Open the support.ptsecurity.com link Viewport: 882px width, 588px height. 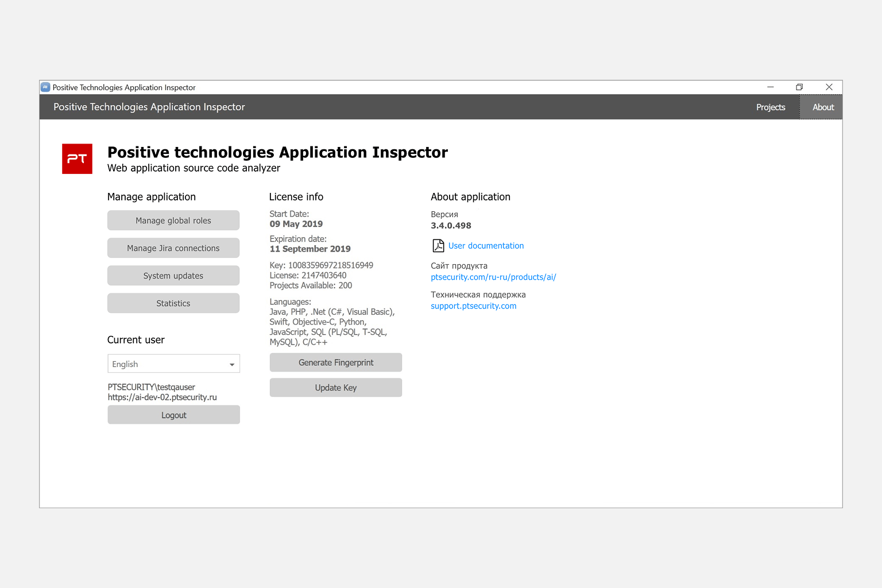473,306
